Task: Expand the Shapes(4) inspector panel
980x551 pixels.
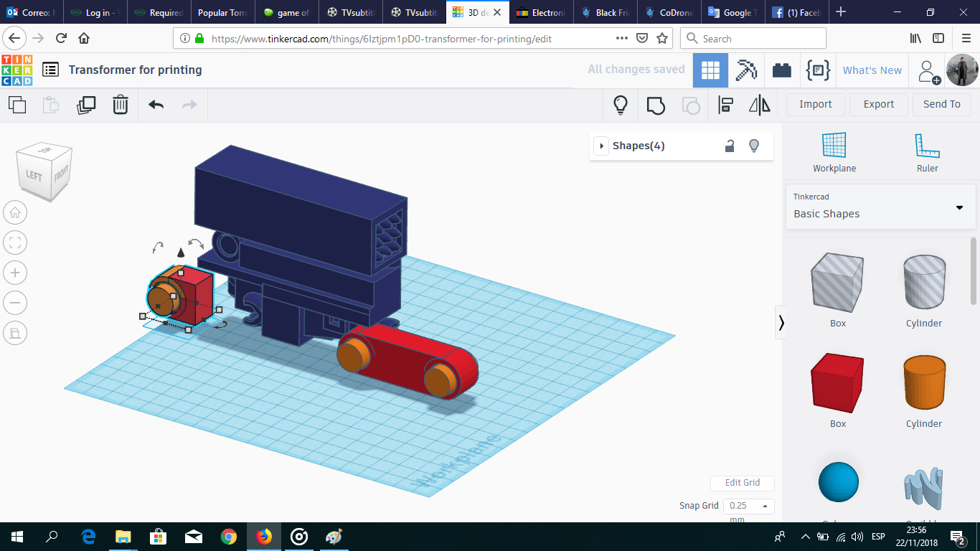Action: point(601,146)
